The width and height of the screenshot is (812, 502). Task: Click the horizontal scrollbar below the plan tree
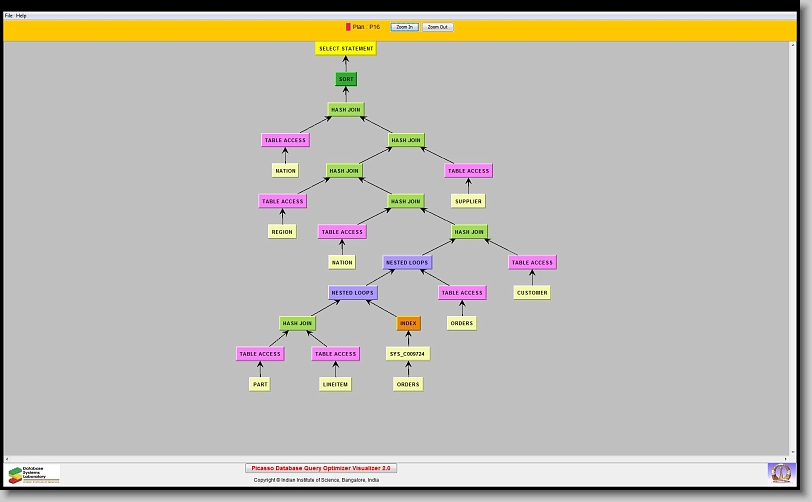(x=400, y=457)
